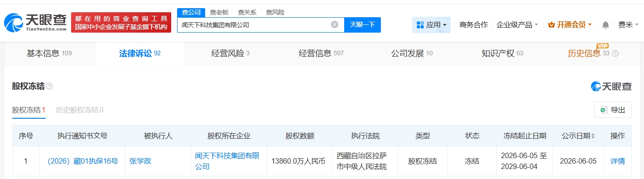
Task: Switch to the 查关系 search tab
Action: [x=247, y=12]
